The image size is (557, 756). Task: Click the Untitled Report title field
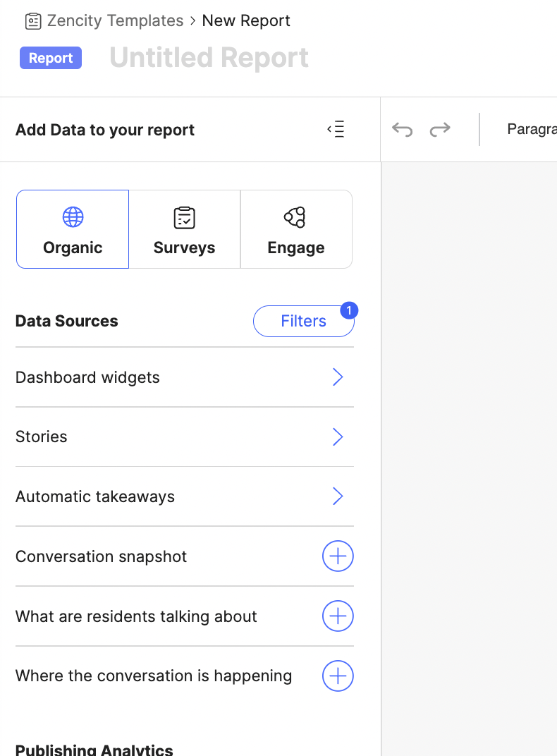click(x=209, y=58)
